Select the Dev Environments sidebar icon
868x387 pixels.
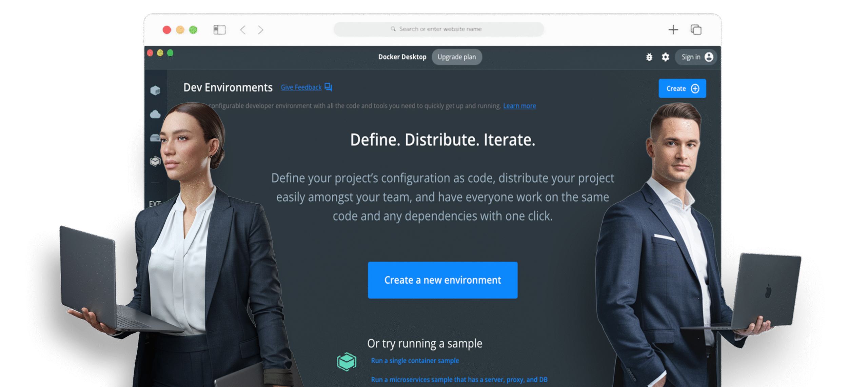point(155,161)
